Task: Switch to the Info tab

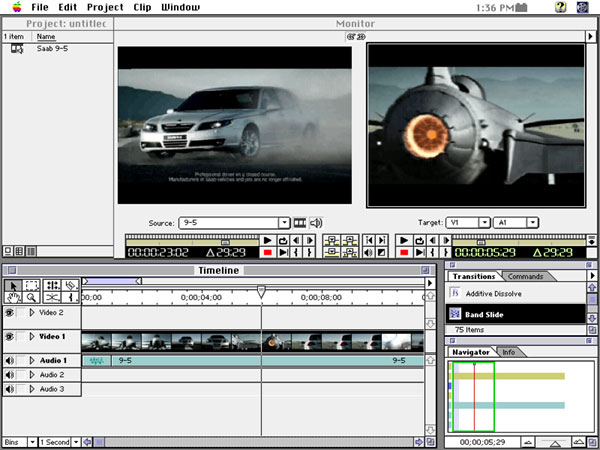Action: [508, 352]
